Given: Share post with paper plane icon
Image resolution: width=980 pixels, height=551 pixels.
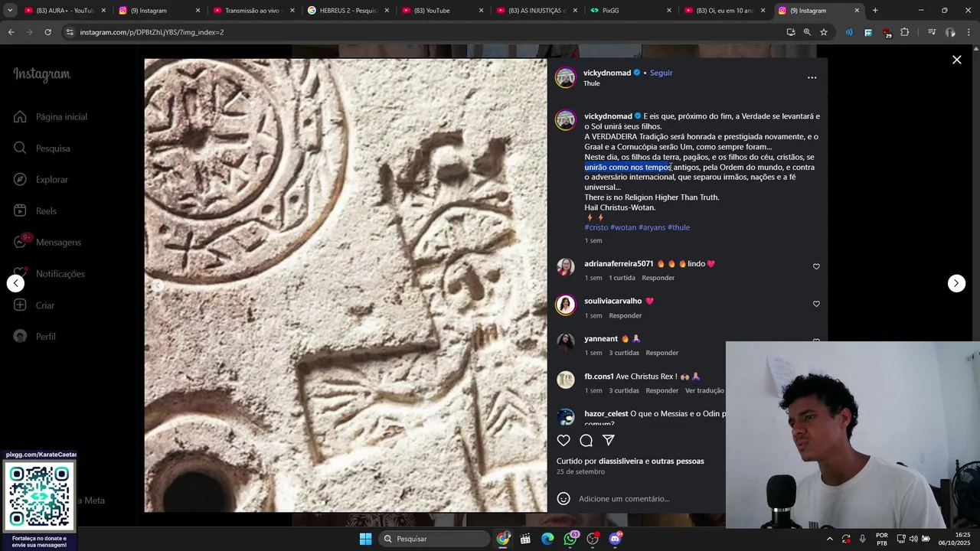Looking at the screenshot, I should coord(609,440).
